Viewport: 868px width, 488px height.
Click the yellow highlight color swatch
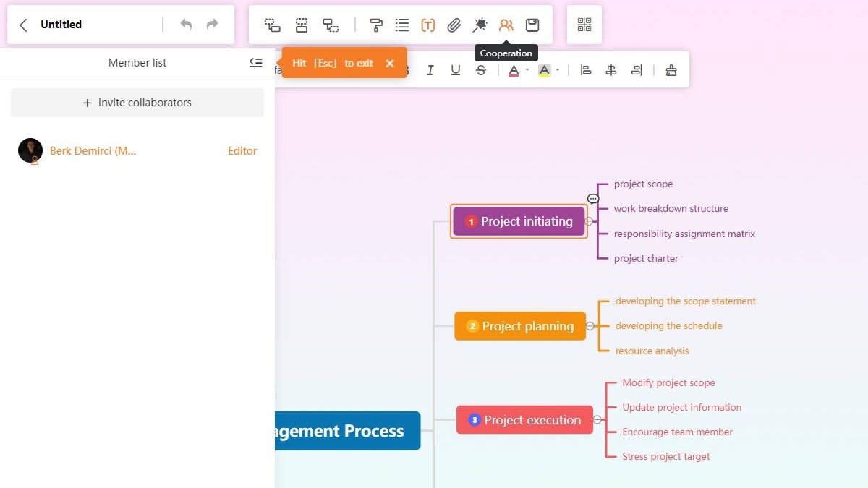point(545,70)
